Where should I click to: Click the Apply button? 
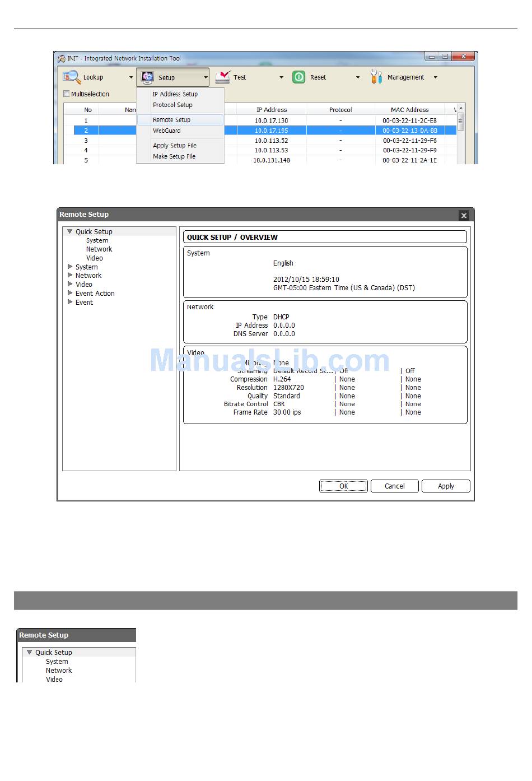pos(446,486)
